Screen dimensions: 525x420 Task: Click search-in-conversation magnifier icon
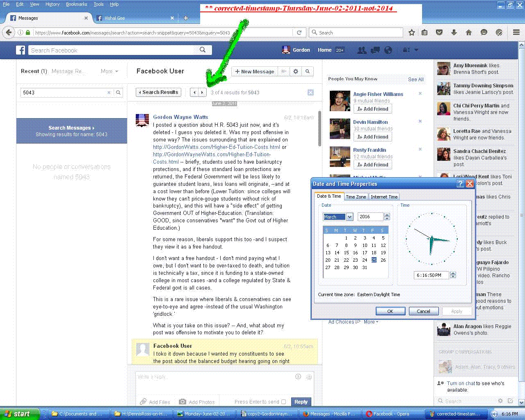point(308,71)
